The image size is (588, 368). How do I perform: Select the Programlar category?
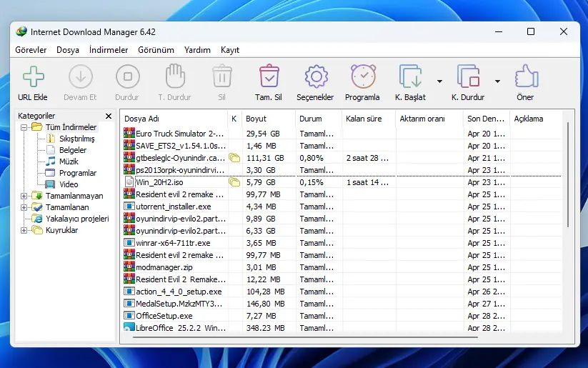point(78,173)
